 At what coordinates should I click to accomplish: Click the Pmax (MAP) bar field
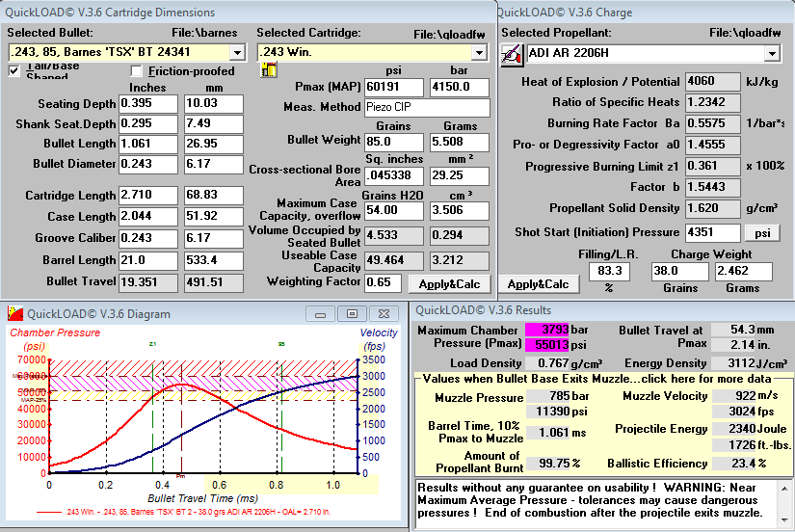(460, 88)
